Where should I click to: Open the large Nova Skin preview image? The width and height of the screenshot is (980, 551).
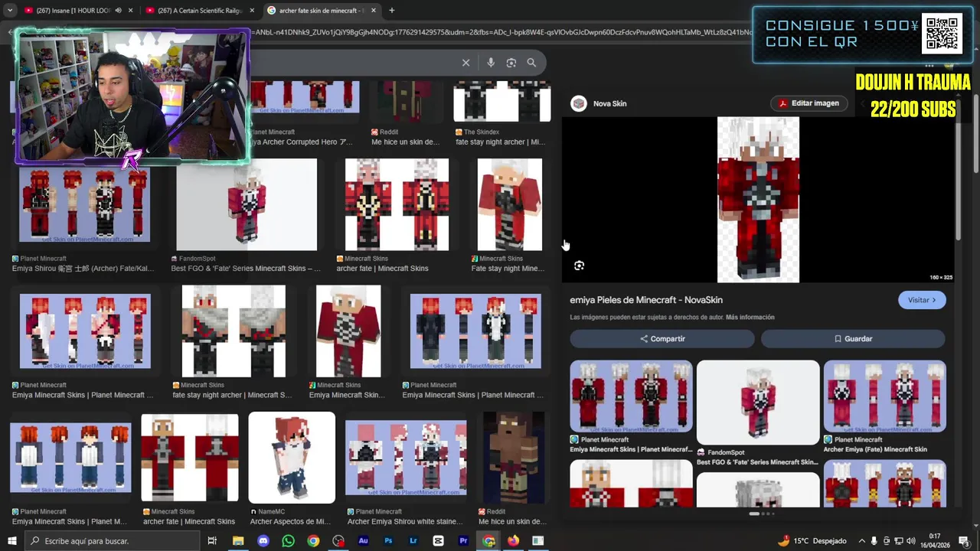coord(758,200)
